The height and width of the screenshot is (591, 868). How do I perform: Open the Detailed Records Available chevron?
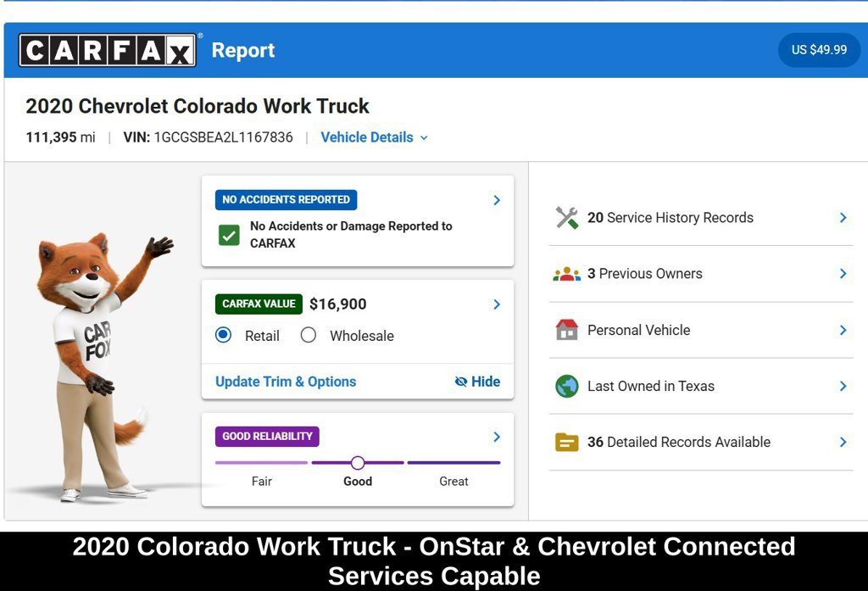843,442
